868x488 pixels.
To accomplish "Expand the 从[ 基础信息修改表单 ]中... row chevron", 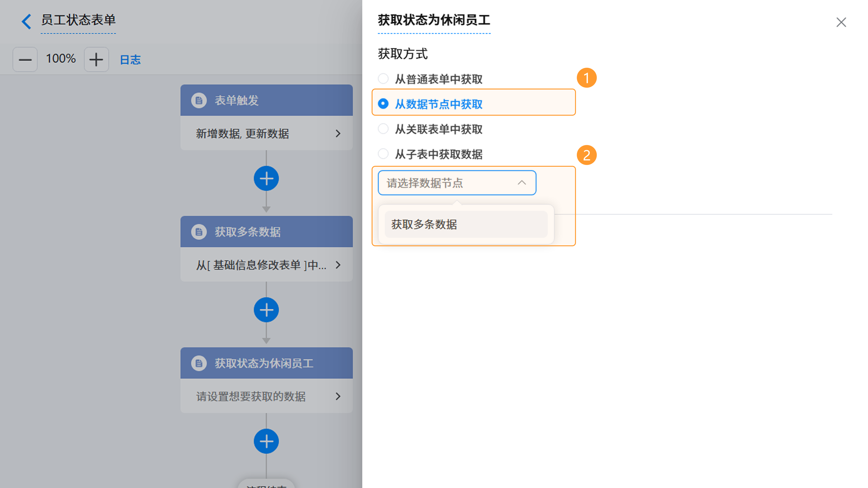I will tap(338, 265).
